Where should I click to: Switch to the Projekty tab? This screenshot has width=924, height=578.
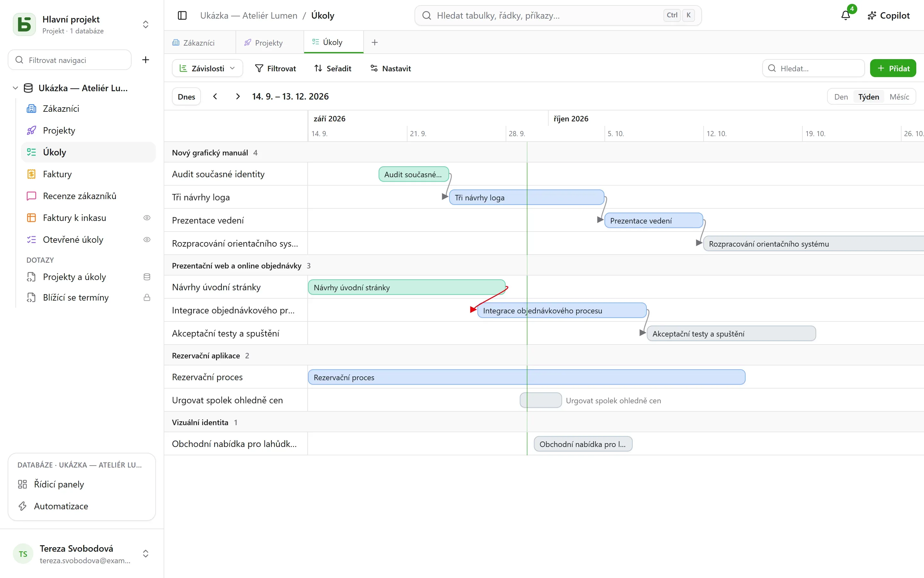(269, 43)
